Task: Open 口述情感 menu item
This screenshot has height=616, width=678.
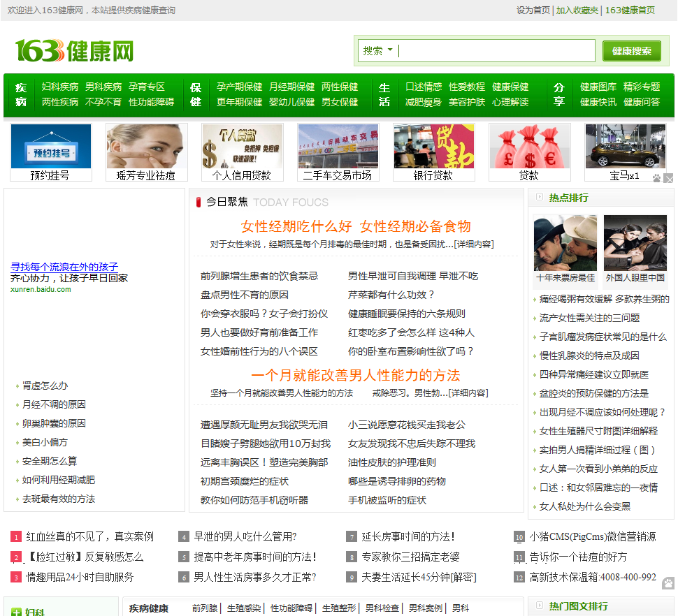Action: point(424,87)
